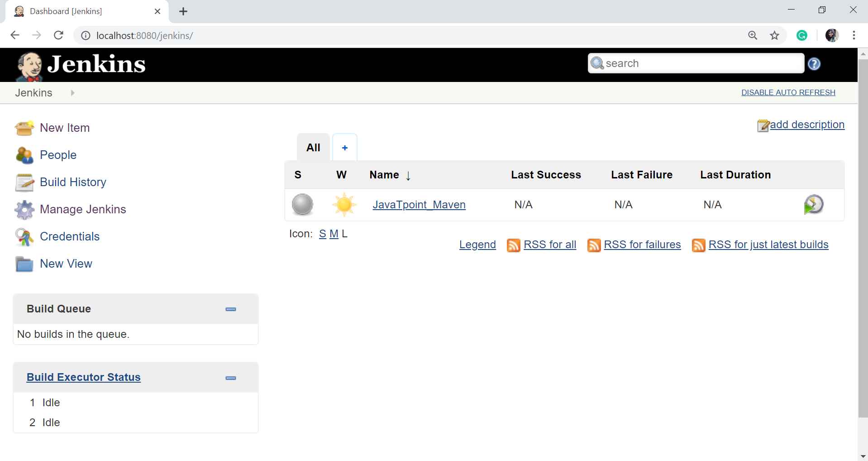Image resolution: width=868 pixels, height=461 pixels.
Task: Click the add description link
Action: pos(807,125)
